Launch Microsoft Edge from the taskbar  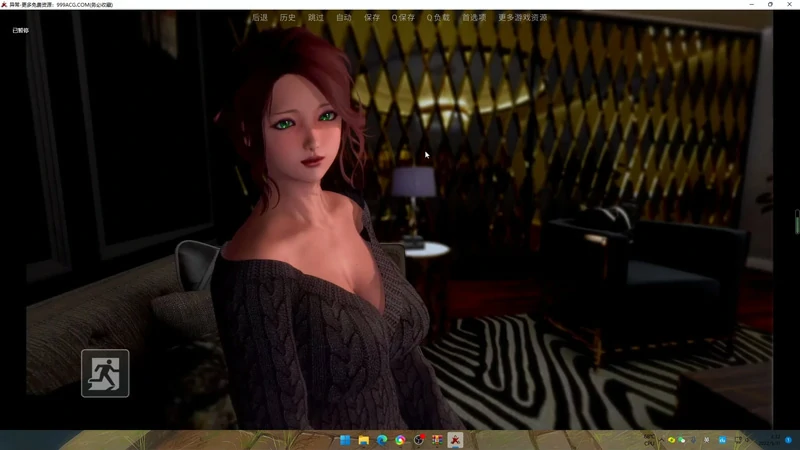pos(382,440)
